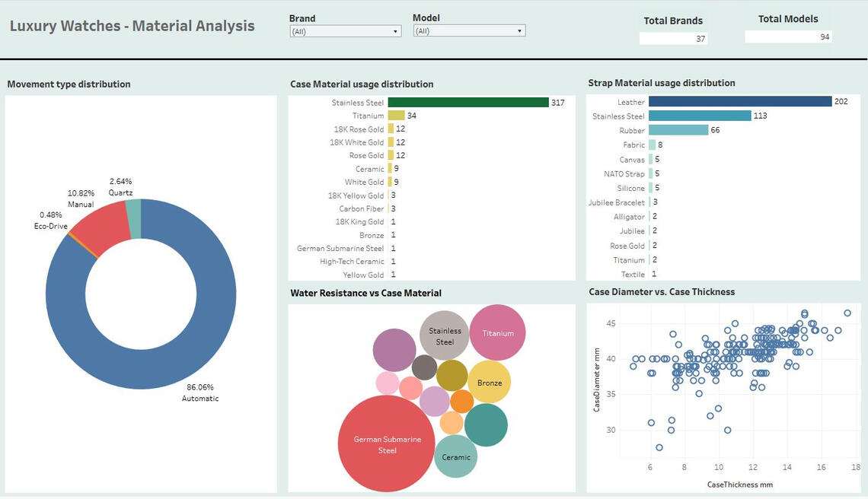Screen dimensions: 868x499
Task: Click the German Submarine Steel bubble
Action: (386, 444)
